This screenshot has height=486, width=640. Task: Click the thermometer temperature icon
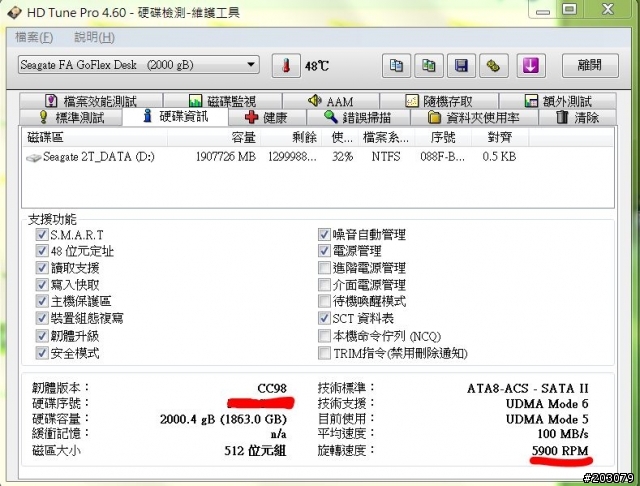pyautogui.click(x=286, y=66)
